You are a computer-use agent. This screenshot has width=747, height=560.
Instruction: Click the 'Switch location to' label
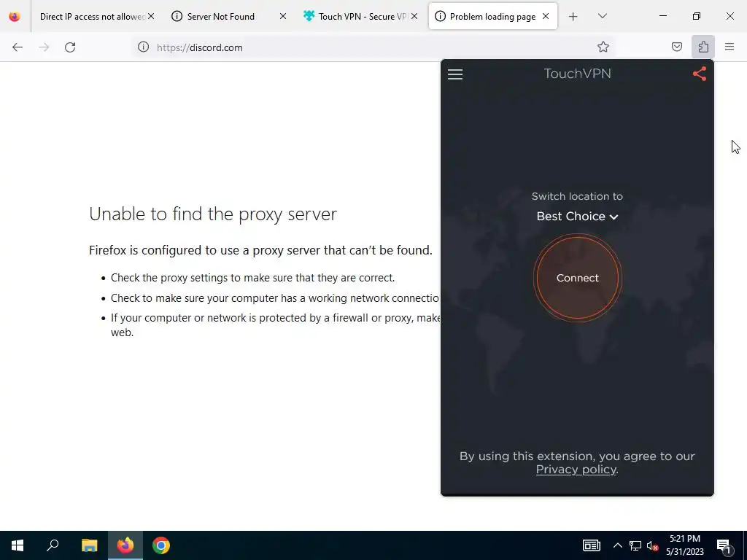pos(578,196)
